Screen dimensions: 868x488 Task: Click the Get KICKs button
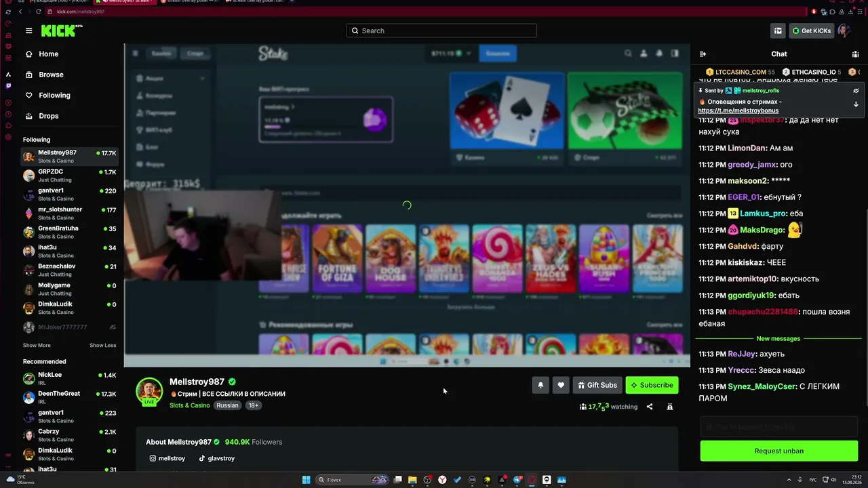[811, 30]
